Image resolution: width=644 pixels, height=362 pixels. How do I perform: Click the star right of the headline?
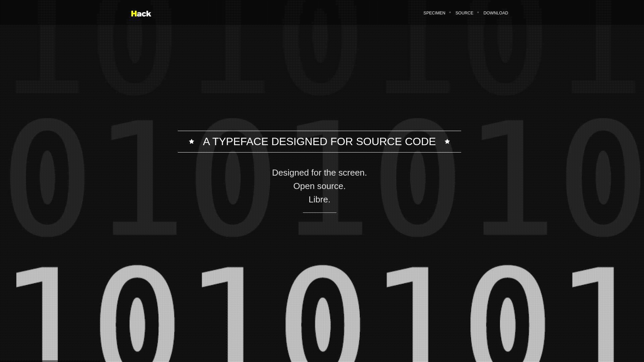pyautogui.click(x=447, y=141)
